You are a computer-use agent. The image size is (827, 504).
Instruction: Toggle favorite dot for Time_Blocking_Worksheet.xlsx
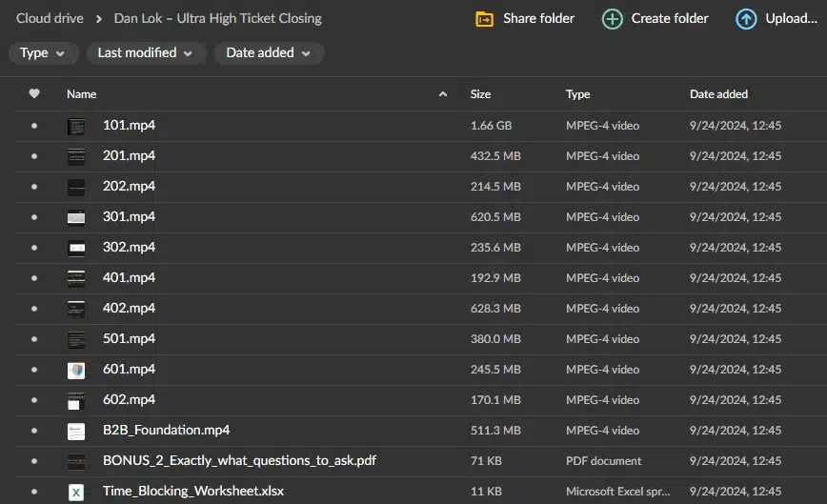pos(34,492)
